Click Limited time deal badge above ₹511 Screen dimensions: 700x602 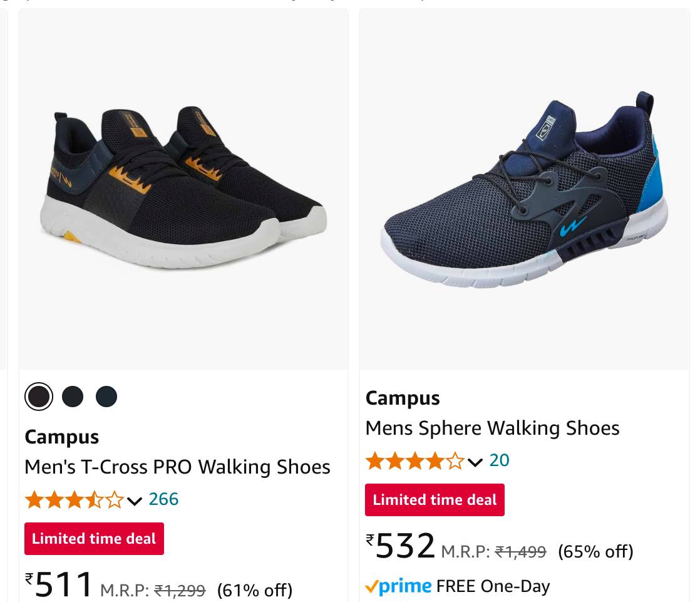(94, 539)
